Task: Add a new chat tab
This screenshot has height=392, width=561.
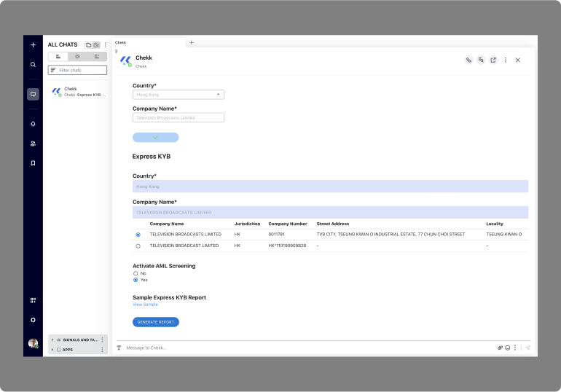Action: (x=192, y=42)
